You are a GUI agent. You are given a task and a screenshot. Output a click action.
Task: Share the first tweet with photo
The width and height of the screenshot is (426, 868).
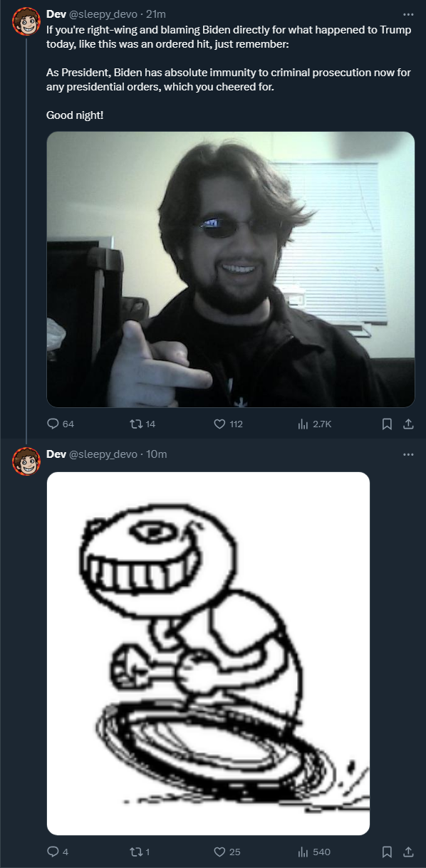click(x=408, y=424)
